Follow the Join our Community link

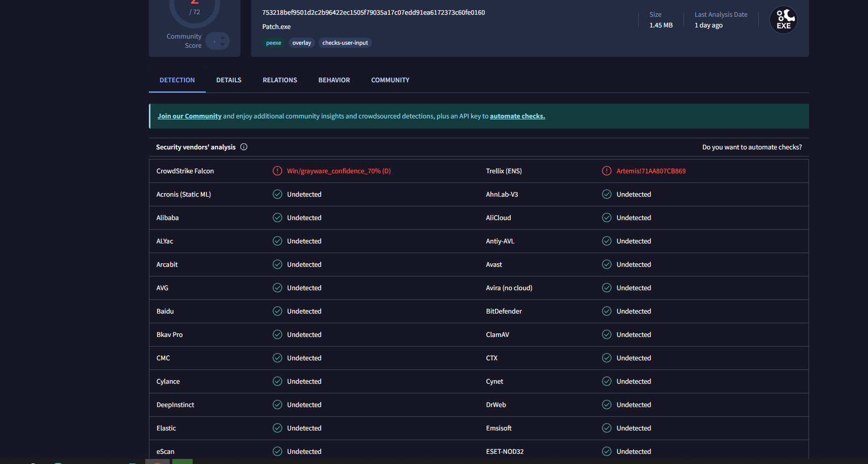click(x=190, y=116)
